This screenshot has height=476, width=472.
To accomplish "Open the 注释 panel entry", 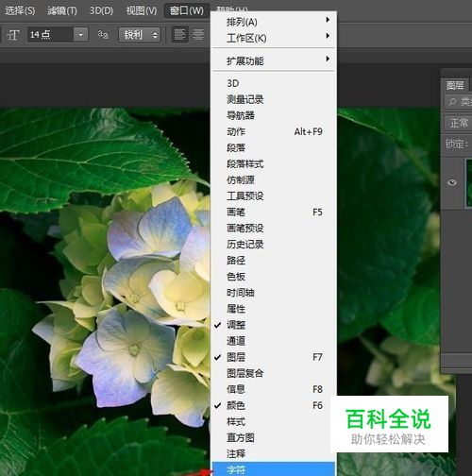I will [x=274, y=453].
